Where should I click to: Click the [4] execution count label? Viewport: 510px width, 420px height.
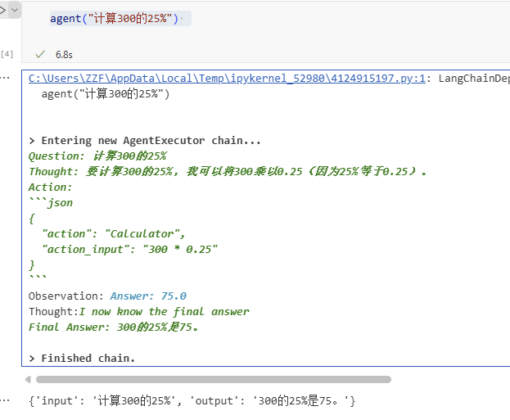[7, 54]
